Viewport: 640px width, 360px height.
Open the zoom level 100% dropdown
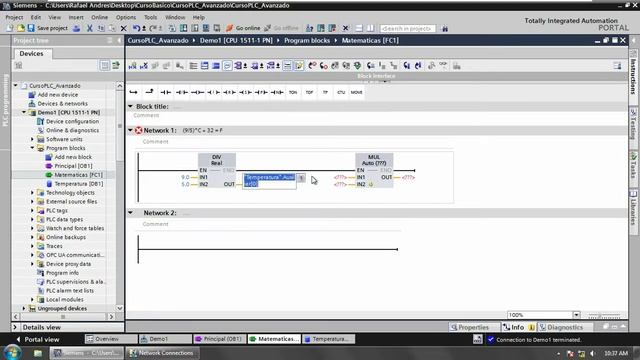click(576, 315)
